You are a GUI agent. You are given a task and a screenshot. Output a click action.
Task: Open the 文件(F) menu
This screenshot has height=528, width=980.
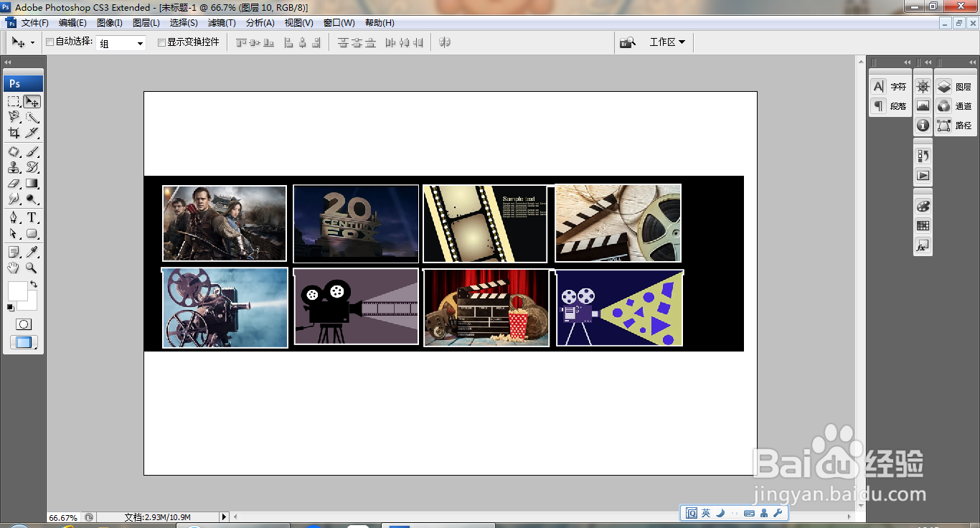pos(35,23)
